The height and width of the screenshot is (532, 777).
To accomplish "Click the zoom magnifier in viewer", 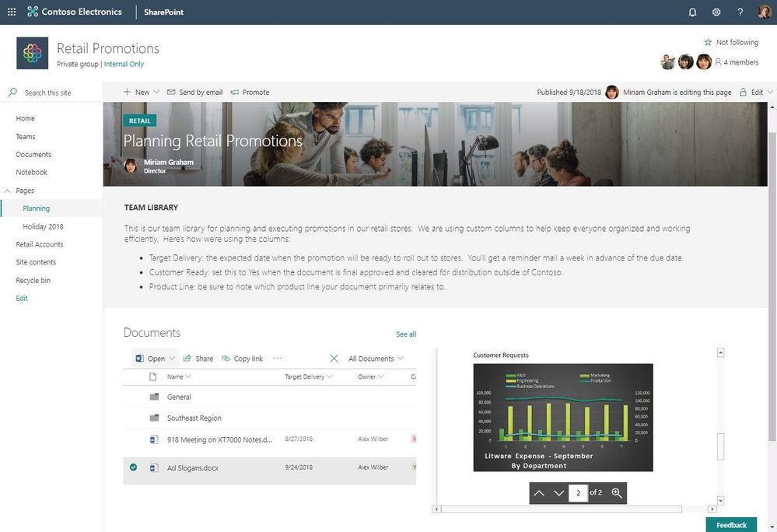I will pos(617,493).
